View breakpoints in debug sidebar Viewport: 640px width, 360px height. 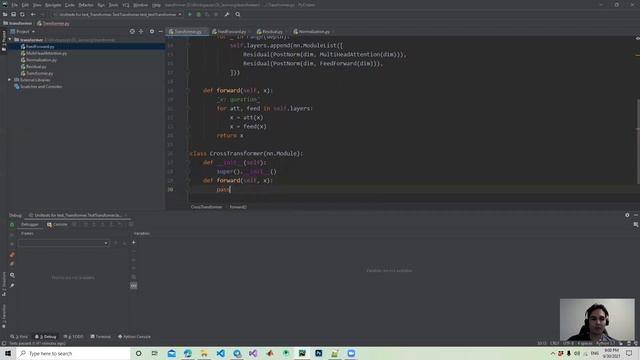tap(12, 255)
